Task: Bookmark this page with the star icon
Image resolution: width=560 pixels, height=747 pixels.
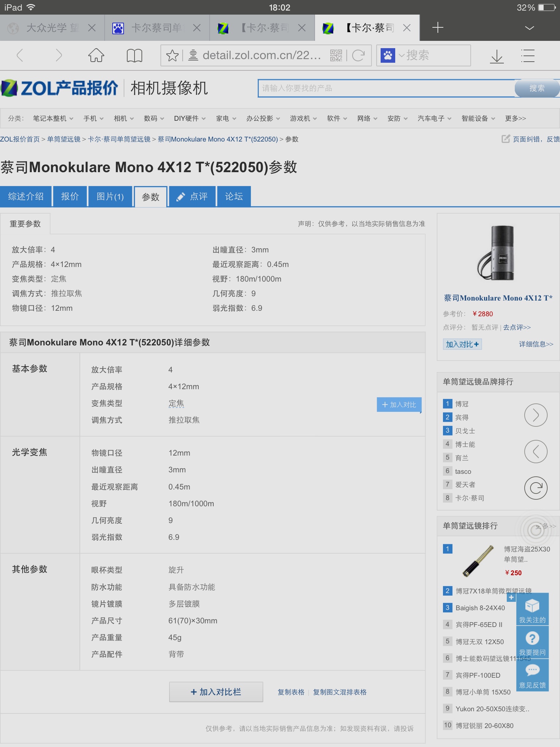Action: click(172, 55)
